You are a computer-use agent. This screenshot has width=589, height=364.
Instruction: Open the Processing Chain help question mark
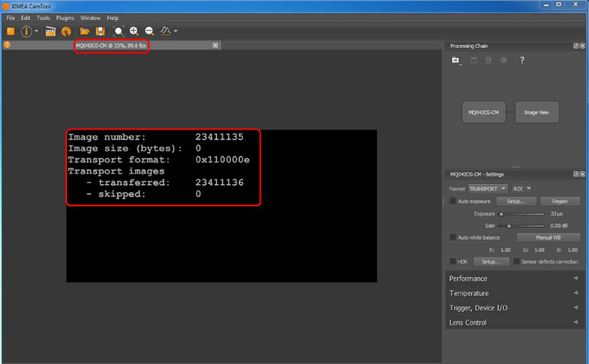click(522, 60)
